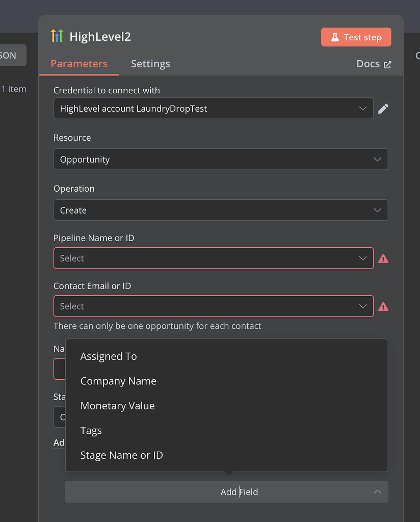Viewport: 420px width, 522px height.
Task: Click the HighLevel logo icon in the node header
Action: pos(57,36)
